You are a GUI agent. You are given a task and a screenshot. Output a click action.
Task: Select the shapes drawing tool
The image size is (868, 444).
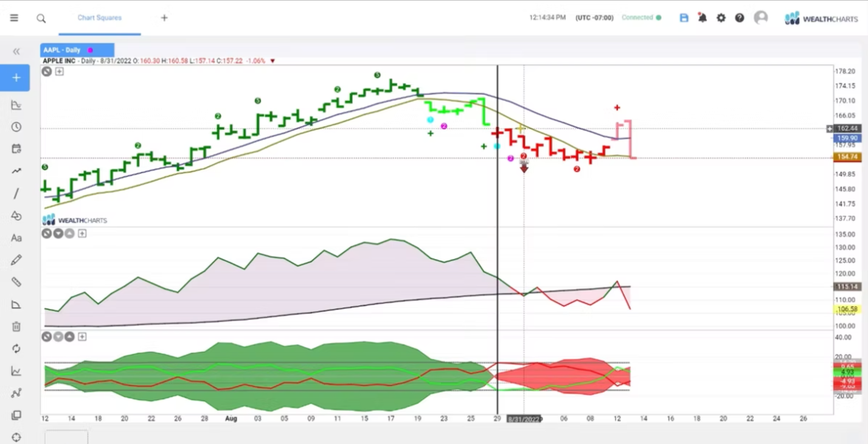pos(16,215)
